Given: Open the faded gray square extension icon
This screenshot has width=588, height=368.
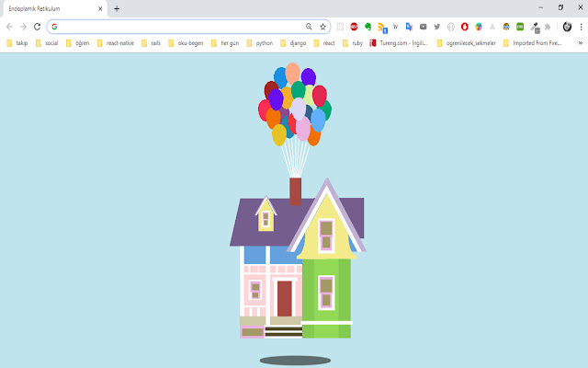Looking at the screenshot, I should 340,27.
